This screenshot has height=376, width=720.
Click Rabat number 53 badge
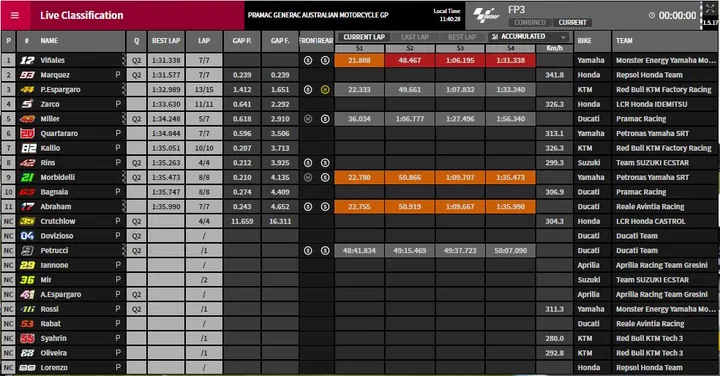click(x=27, y=324)
